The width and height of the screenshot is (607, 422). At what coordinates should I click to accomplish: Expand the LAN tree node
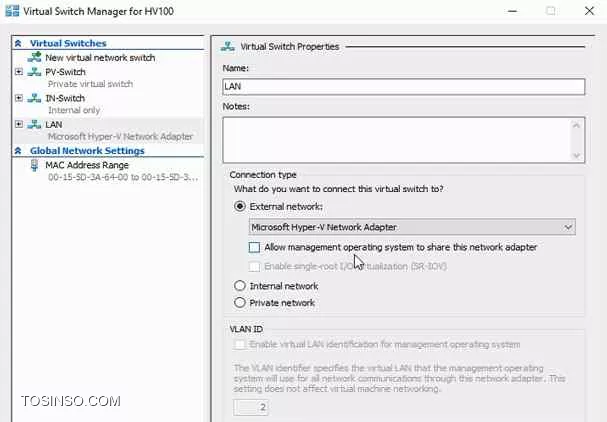coord(19,124)
